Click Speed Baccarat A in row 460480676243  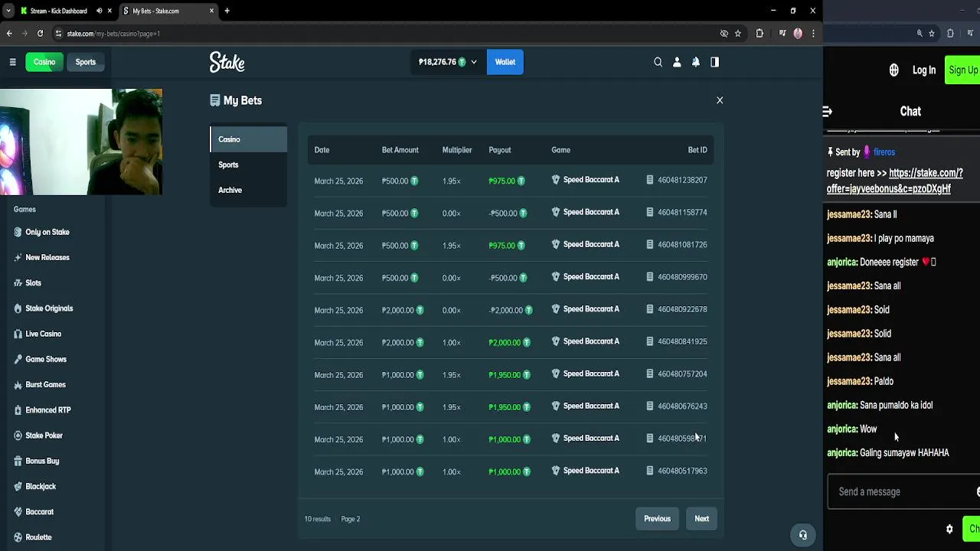pos(591,406)
